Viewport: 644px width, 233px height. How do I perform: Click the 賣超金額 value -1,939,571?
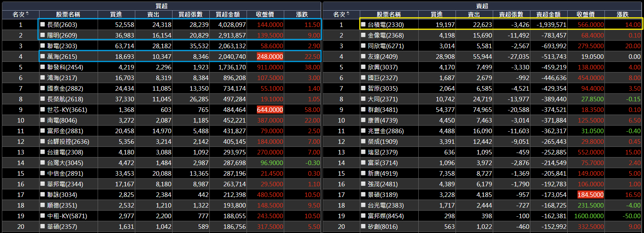pyautogui.click(x=551, y=25)
